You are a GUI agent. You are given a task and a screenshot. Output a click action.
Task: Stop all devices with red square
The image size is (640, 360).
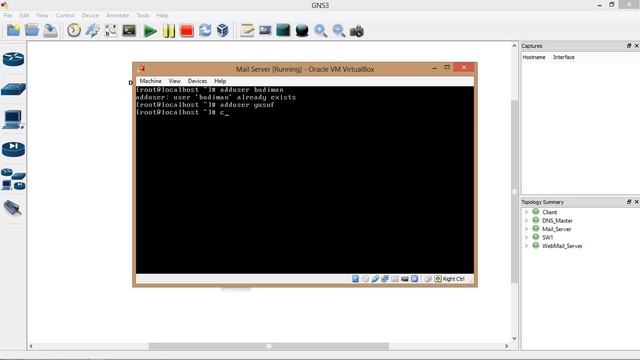point(187,31)
